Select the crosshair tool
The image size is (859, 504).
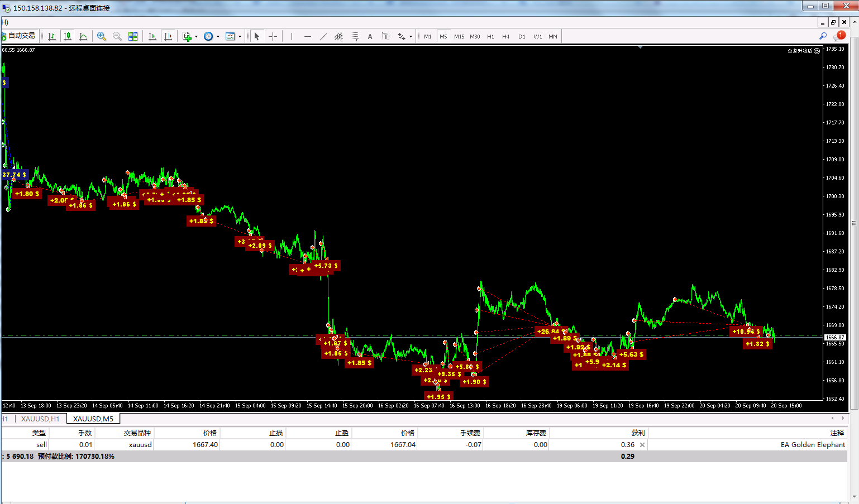[273, 36]
